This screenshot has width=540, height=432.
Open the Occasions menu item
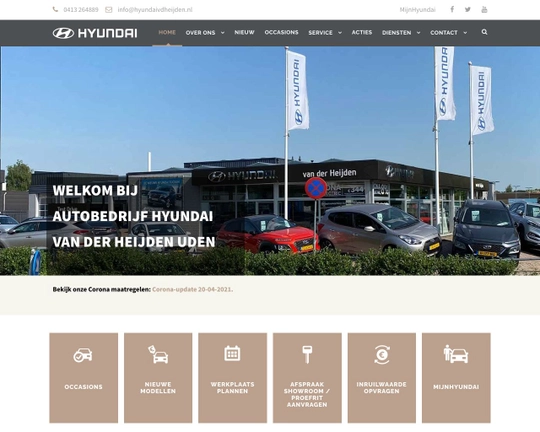[281, 32]
